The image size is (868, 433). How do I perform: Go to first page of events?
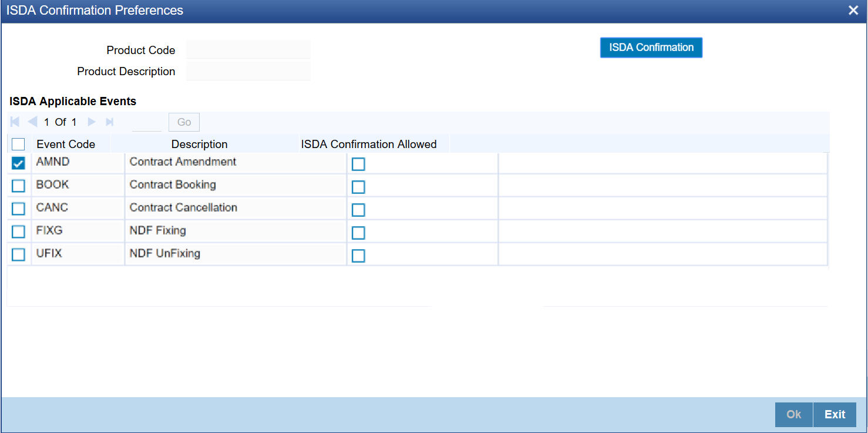(15, 122)
